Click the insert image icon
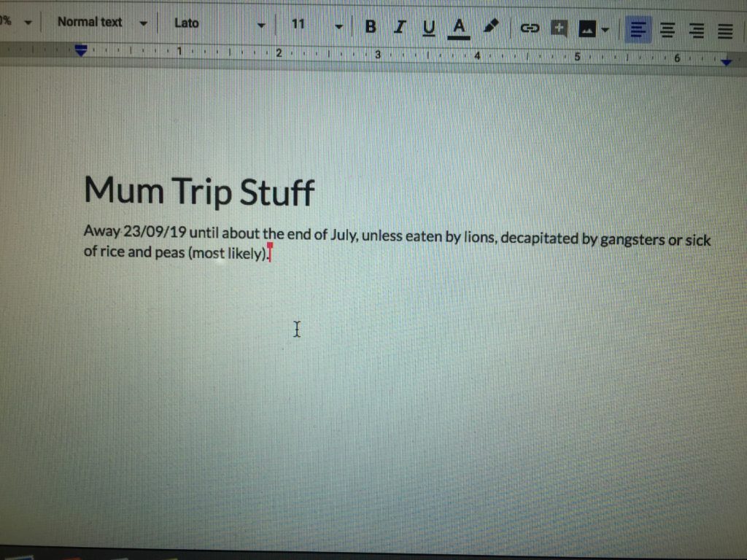Viewport: 747px width, 560px height. [587, 29]
